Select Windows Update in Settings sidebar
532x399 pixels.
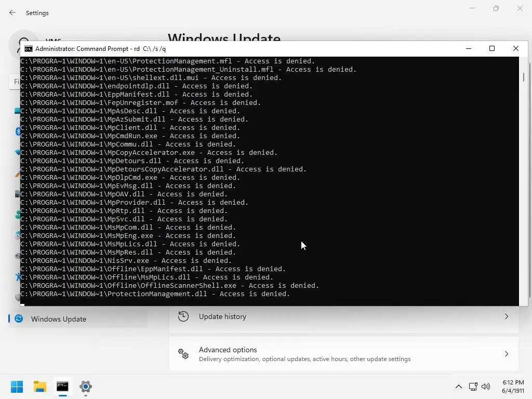coord(78,319)
